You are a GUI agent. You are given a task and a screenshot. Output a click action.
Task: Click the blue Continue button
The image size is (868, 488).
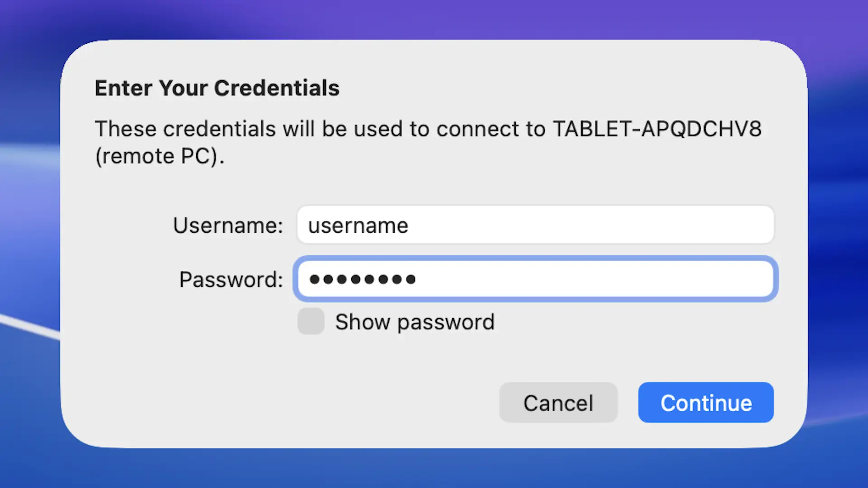point(706,403)
